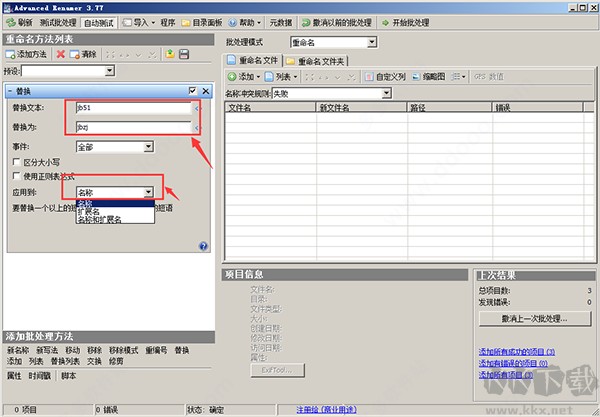Add the 时间戳 batch method

point(39,376)
